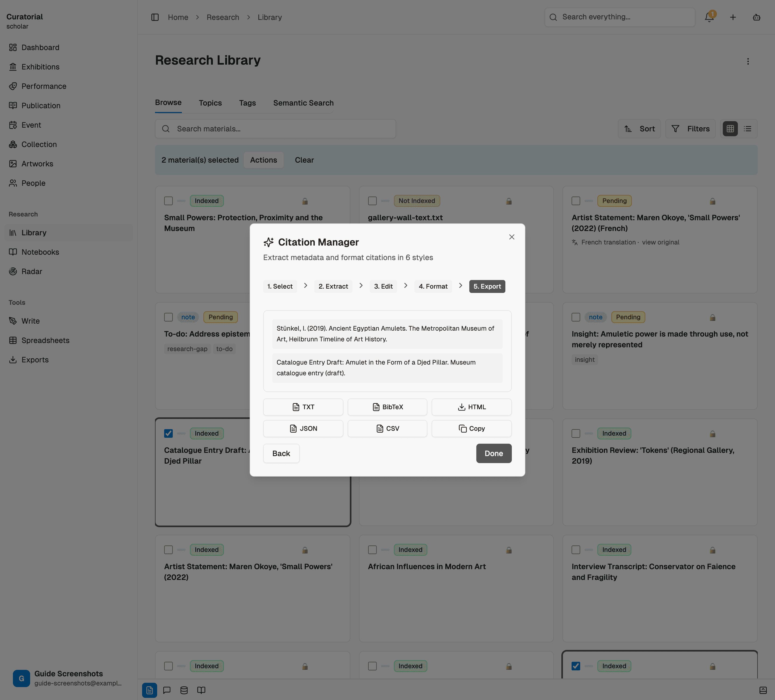The height and width of the screenshot is (700, 775).
Task: Switch to list view
Action: coord(747,129)
